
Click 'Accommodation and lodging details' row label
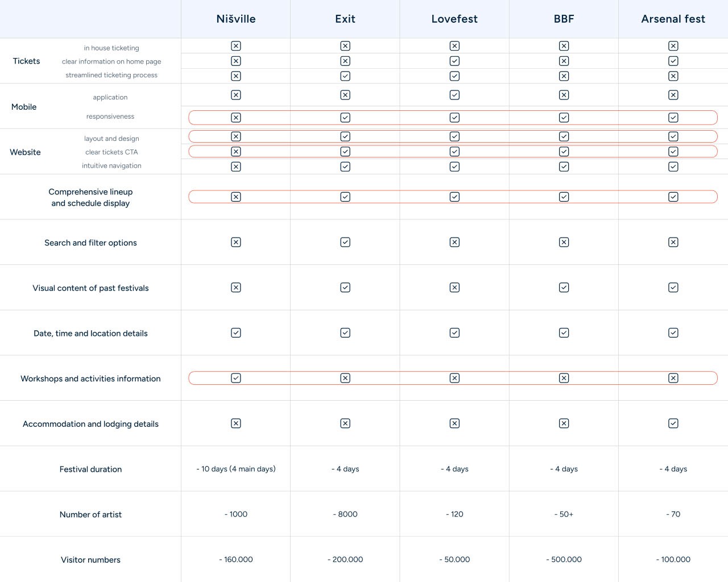click(90, 424)
